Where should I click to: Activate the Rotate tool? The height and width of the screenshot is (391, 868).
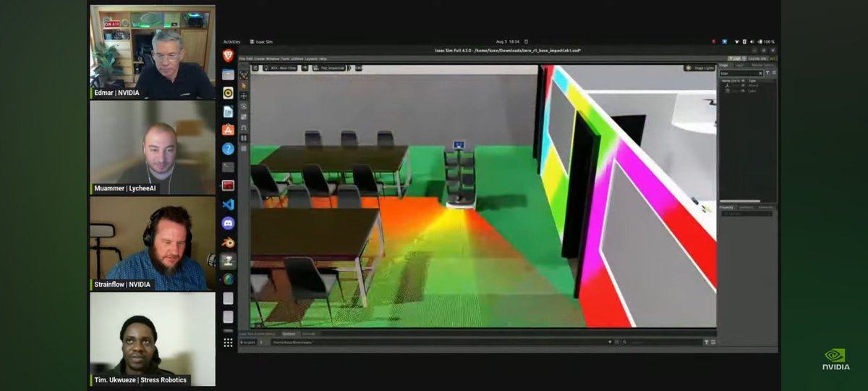pyautogui.click(x=244, y=106)
